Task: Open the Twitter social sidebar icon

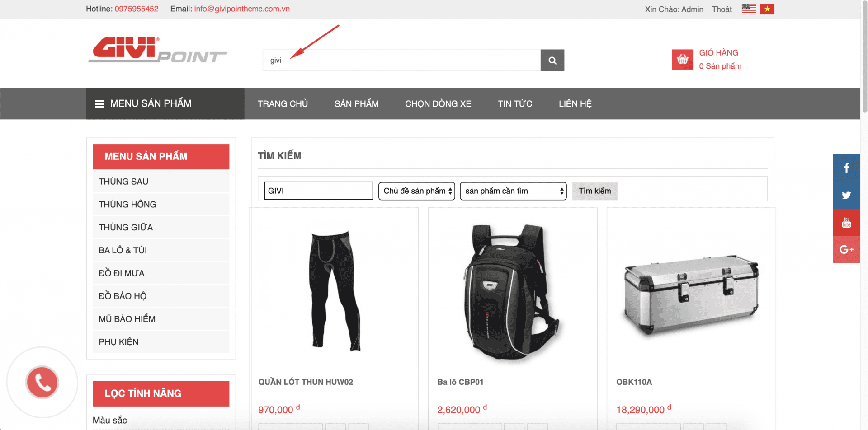Action: pyautogui.click(x=846, y=195)
